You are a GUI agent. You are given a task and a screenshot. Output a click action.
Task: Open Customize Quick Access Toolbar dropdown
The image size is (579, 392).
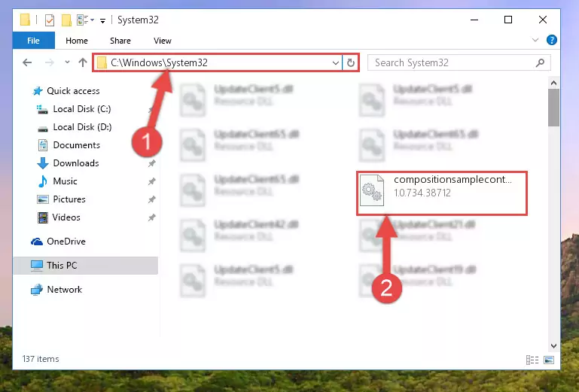102,20
